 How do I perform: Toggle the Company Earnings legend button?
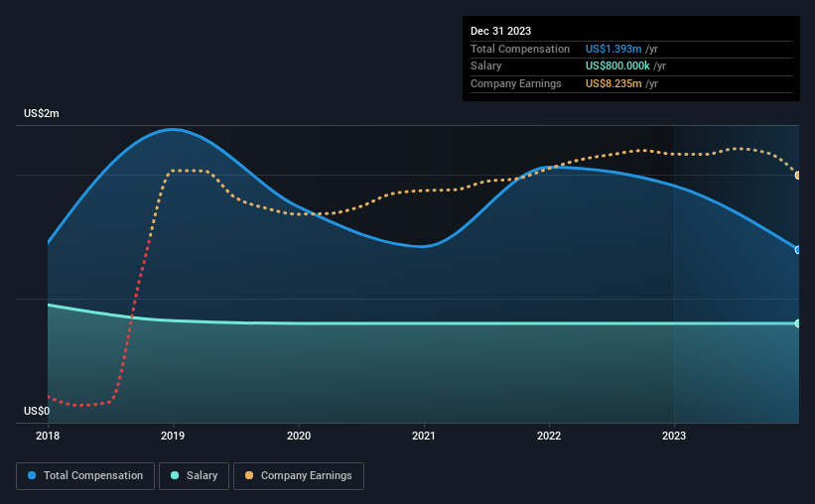(299, 476)
